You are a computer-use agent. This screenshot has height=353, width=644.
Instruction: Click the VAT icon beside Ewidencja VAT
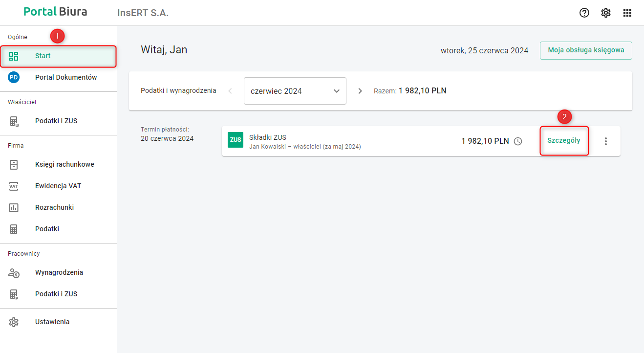[x=14, y=186]
